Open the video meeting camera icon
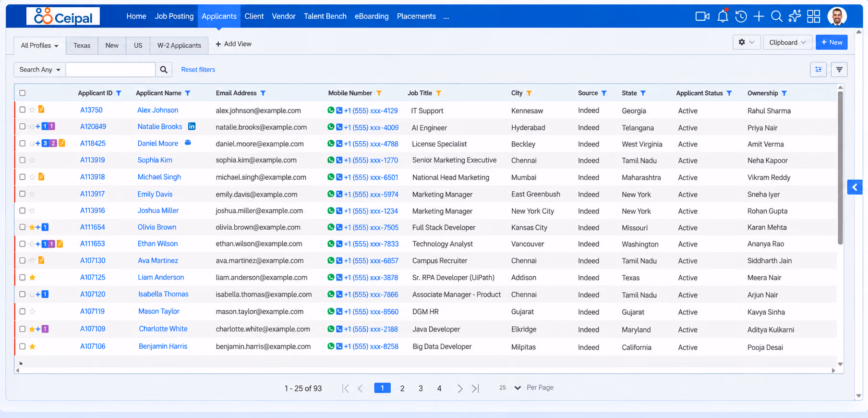This screenshot has width=868, height=418. 702,16
